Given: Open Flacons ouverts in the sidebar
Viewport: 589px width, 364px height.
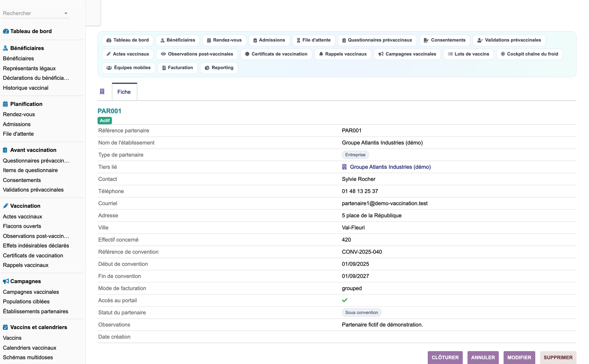Looking at the screenshot, I should pyautogui.click(x=22, y=226).
